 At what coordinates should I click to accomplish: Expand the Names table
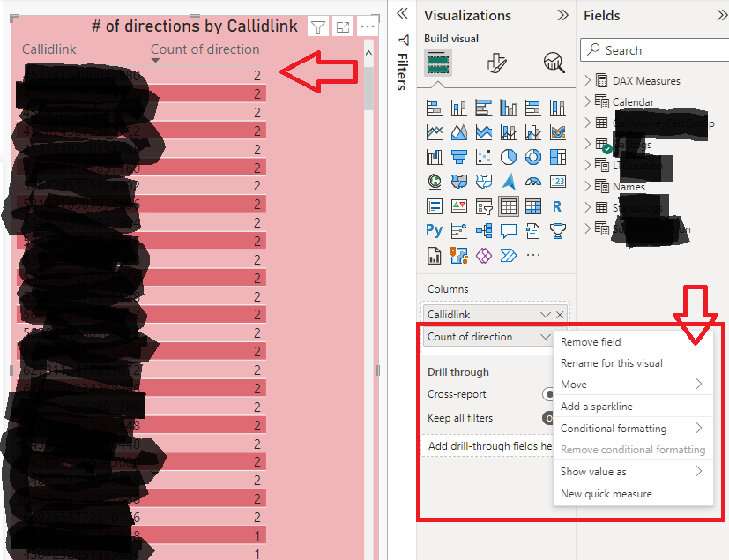point(588,186)
